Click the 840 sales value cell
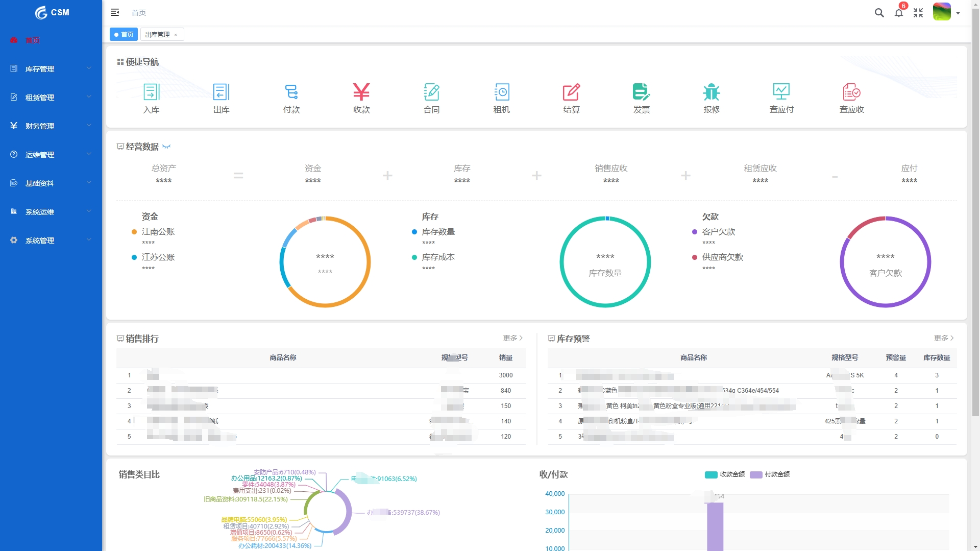This screenshot has width=980, height=551. pyautogui.click(x=506, y=391)
